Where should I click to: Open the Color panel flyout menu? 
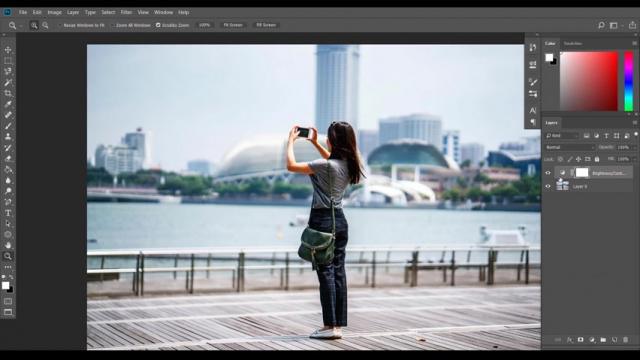[x=634, y=43]
